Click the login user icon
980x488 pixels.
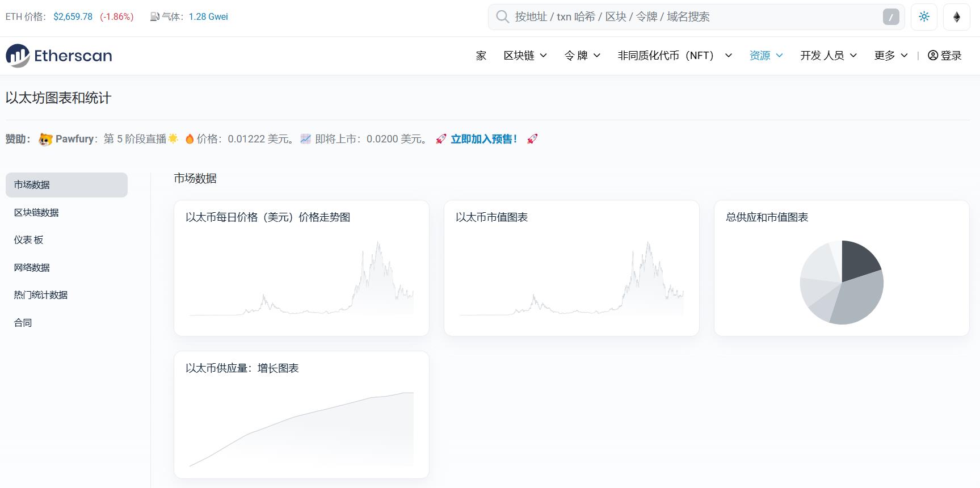pos(933,55)
